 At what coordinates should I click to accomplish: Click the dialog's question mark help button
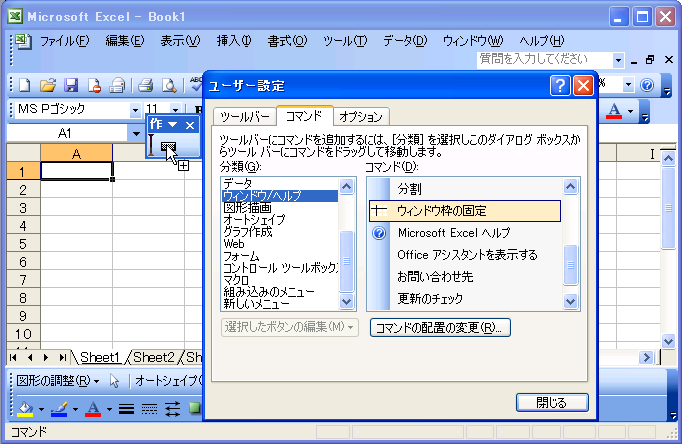click(x=560, y=86)
